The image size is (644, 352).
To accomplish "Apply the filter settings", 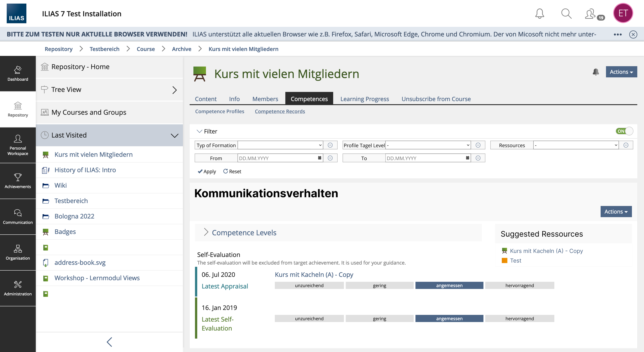I will 207,172.
